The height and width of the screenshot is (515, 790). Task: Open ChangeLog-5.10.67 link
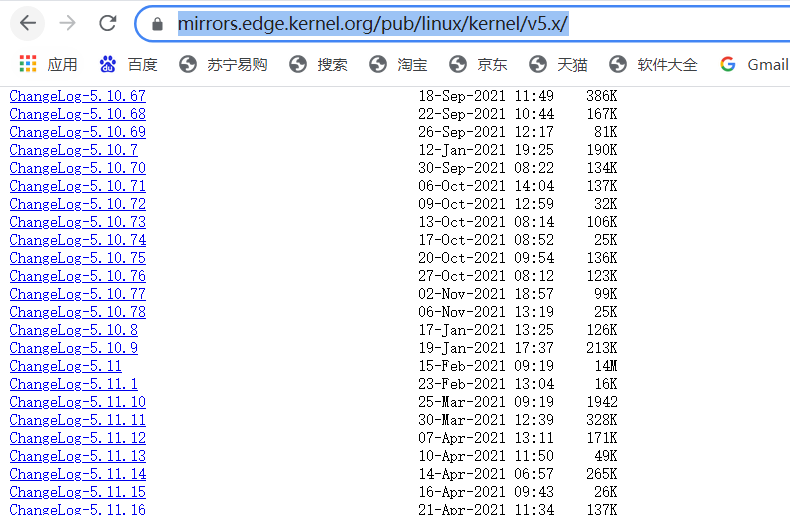78,96
